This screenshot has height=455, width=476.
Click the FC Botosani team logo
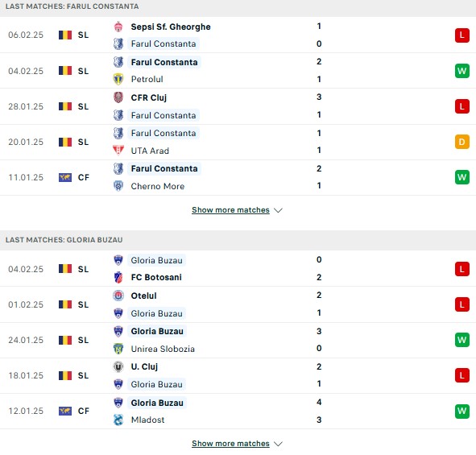coord(118,277)
